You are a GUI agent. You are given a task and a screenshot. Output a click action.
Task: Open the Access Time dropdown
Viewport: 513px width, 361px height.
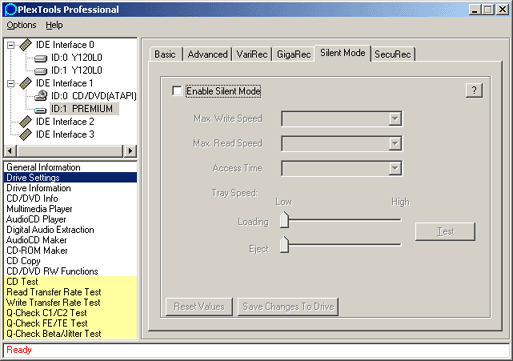coord(395,168)
